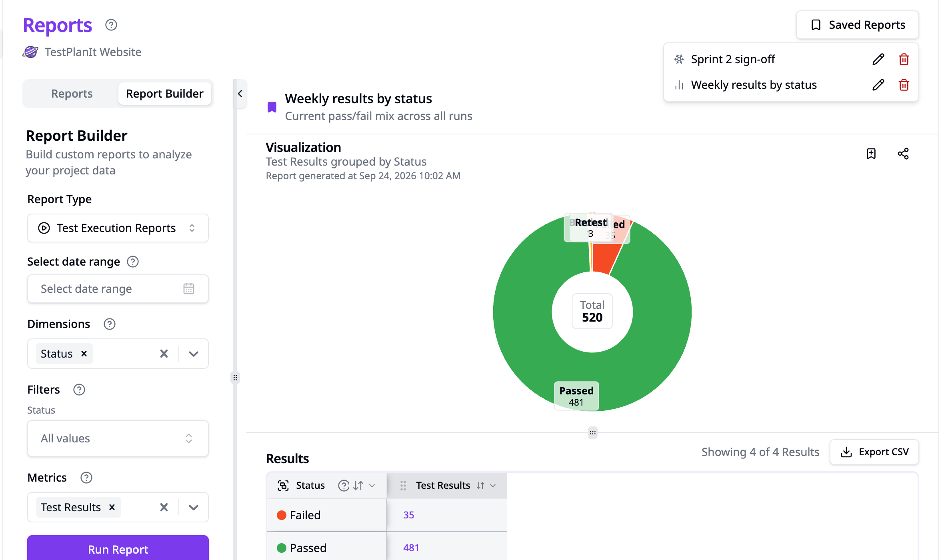Click the Export CSV button
Viewport: 952px width, 560px height.
(874, 452)
